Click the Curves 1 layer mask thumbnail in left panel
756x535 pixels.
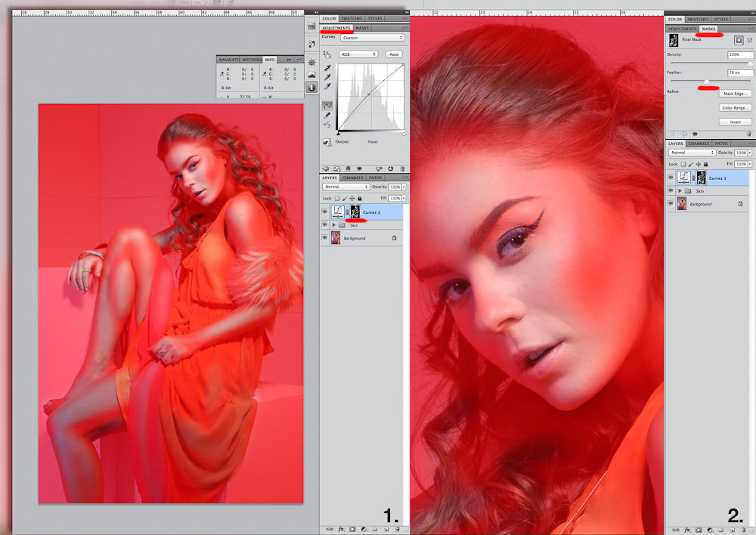click(x=355, y=212)
